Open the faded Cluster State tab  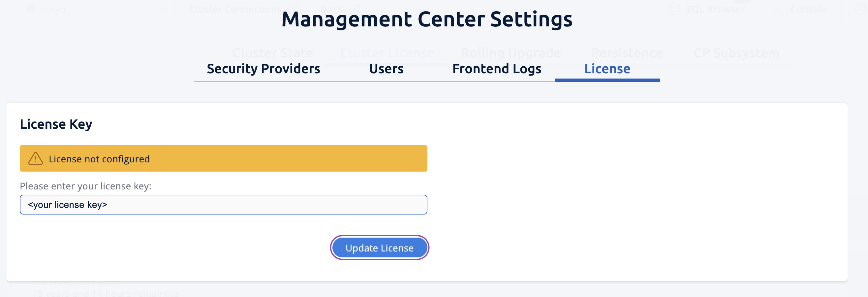tap(273, 53)
